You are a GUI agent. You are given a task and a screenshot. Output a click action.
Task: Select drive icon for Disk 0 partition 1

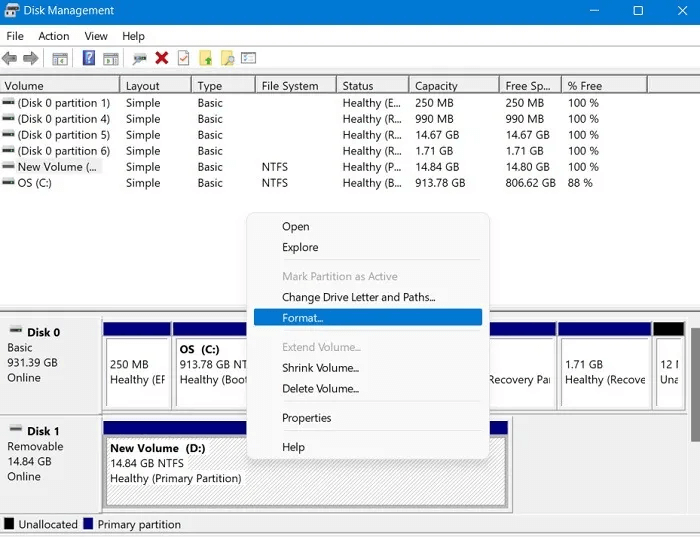click(8, 102)
